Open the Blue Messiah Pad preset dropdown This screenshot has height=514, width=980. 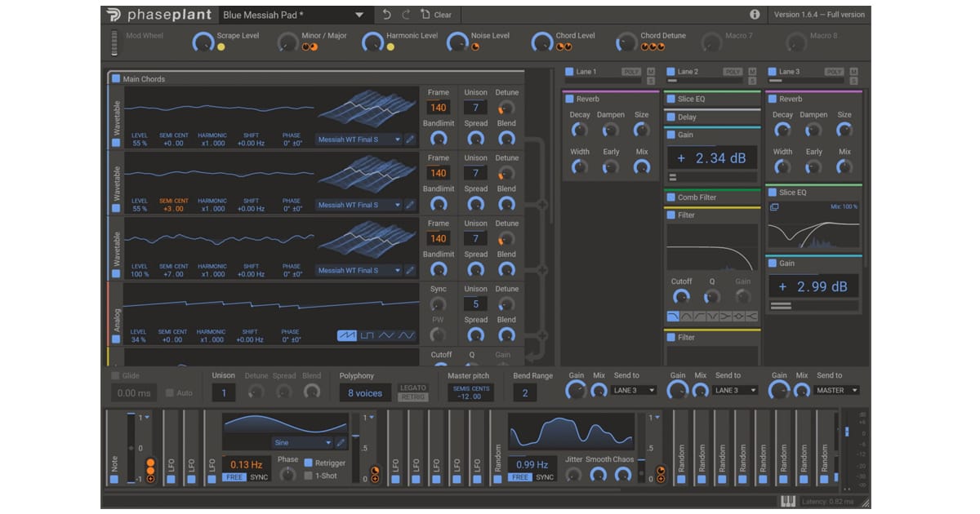pyautogui.click(x=359, y=15)
